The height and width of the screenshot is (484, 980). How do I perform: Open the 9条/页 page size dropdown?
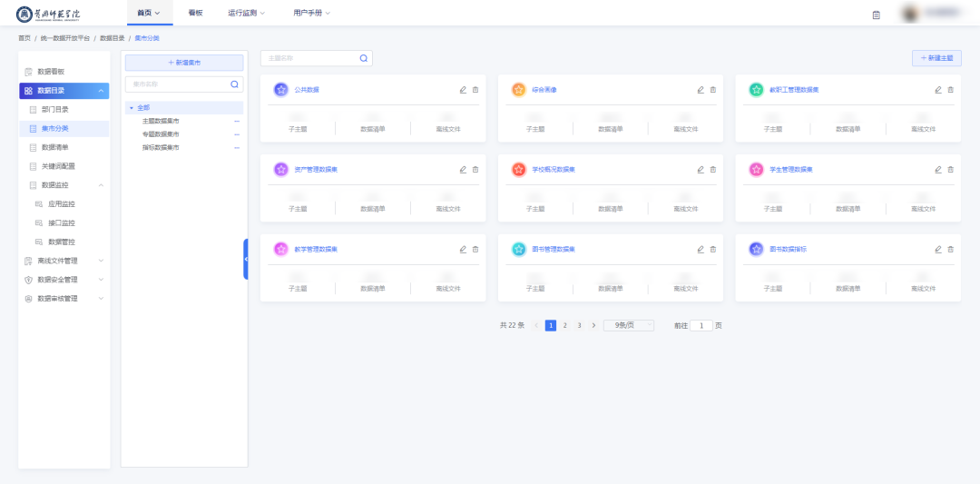pyautogui.click(x=628, y=325)
